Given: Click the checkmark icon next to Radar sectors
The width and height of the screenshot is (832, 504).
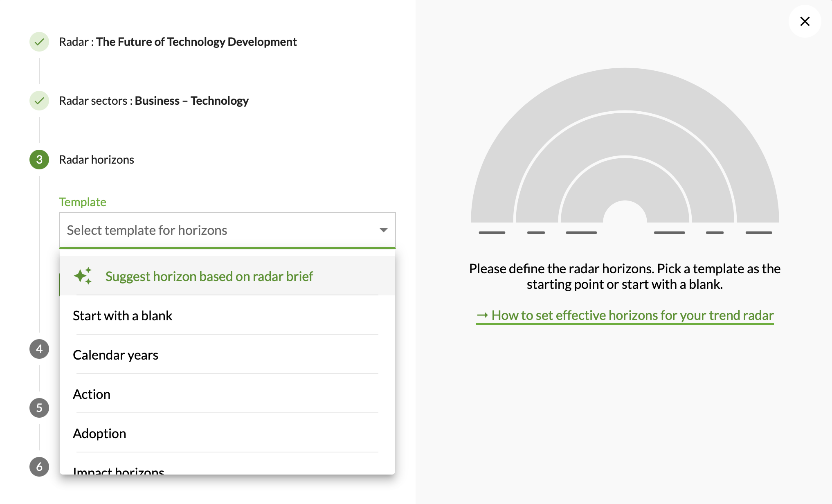Looking at the screenshot, I should coord(39,101).
